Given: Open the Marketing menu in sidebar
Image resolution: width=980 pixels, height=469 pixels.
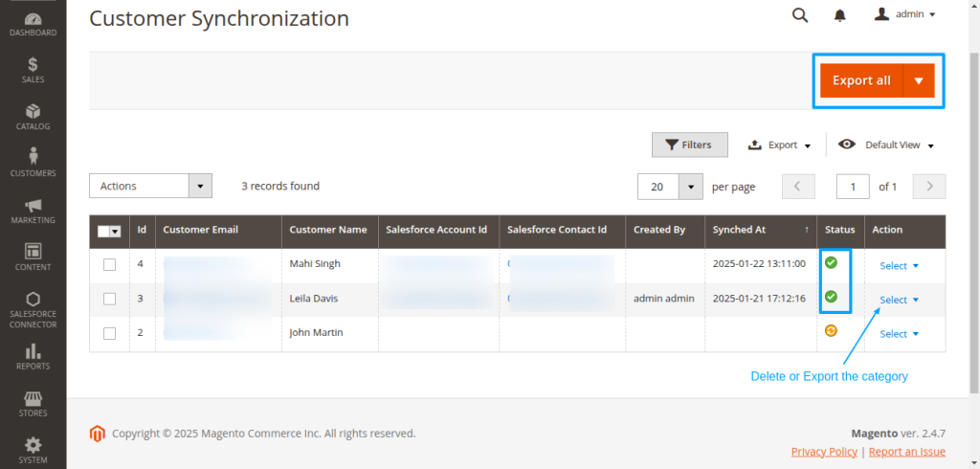Looking at the screenshot, I should (x=33, y=211).
